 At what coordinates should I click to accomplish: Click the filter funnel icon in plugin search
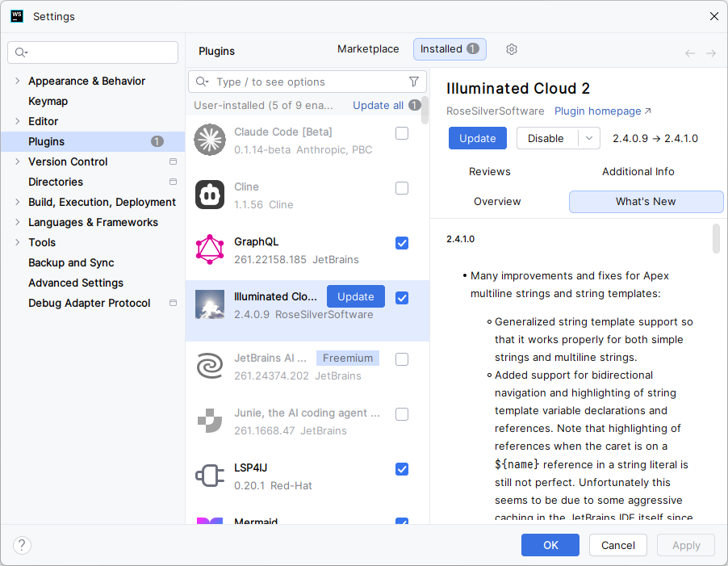click(x=414, y=82)
